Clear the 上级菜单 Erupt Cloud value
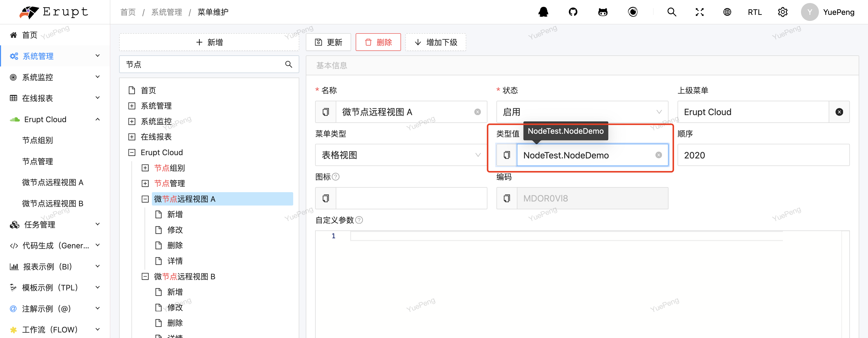Screen dimensions: 868x338 [x=839, y=112]
